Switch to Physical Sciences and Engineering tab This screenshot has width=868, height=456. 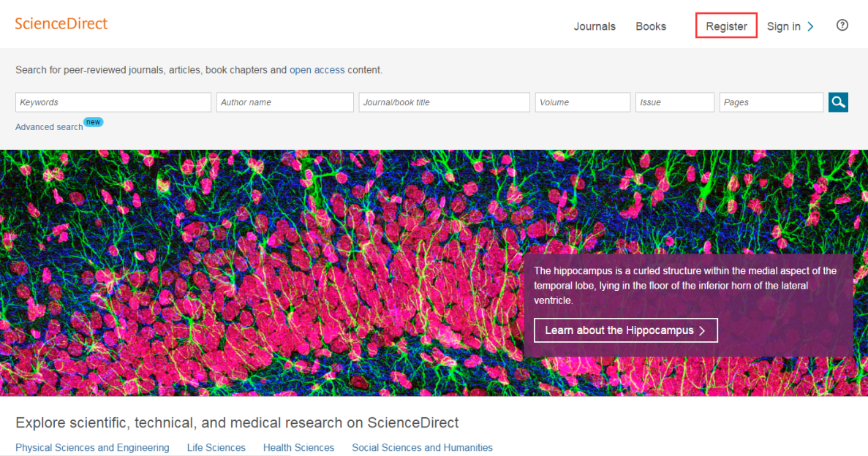[x=92, y=447]
